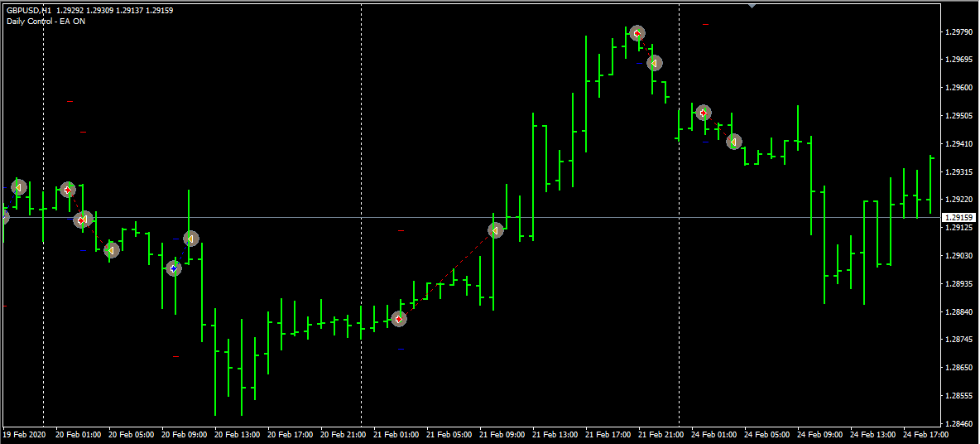Click the 1.29790 price scale label

(958, 32)
